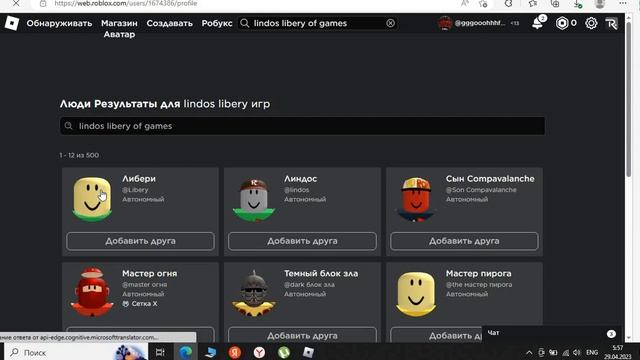The width and height of the screenshot is (640, 360).
Task: Clear the top search field text
Action: 391,23
